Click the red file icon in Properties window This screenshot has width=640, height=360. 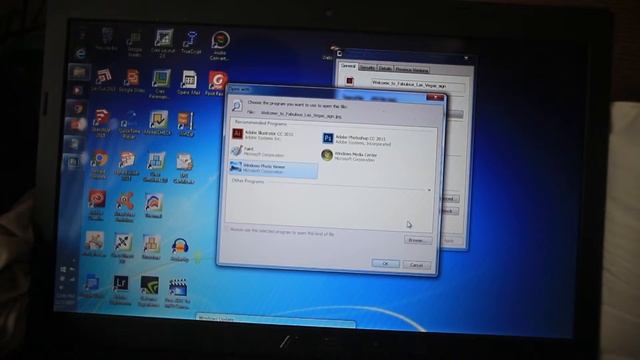pos(349,81)
